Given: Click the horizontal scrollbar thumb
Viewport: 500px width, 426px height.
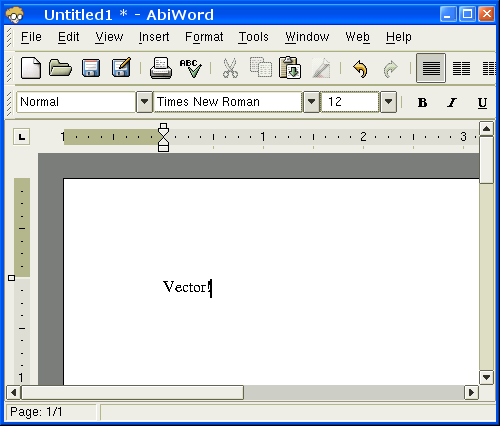Looking at the screenshot, I should pos(132,392).
